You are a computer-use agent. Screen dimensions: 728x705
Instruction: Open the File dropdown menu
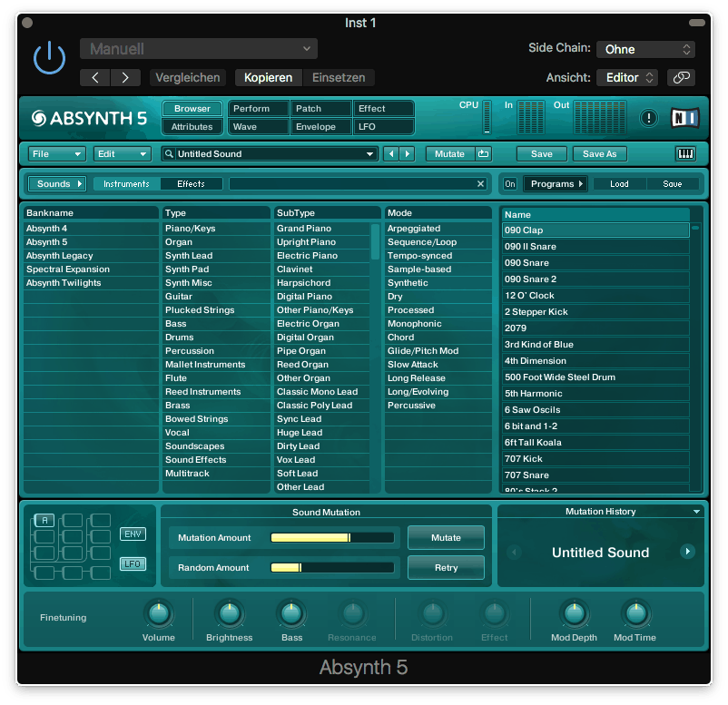pos(56,154)
